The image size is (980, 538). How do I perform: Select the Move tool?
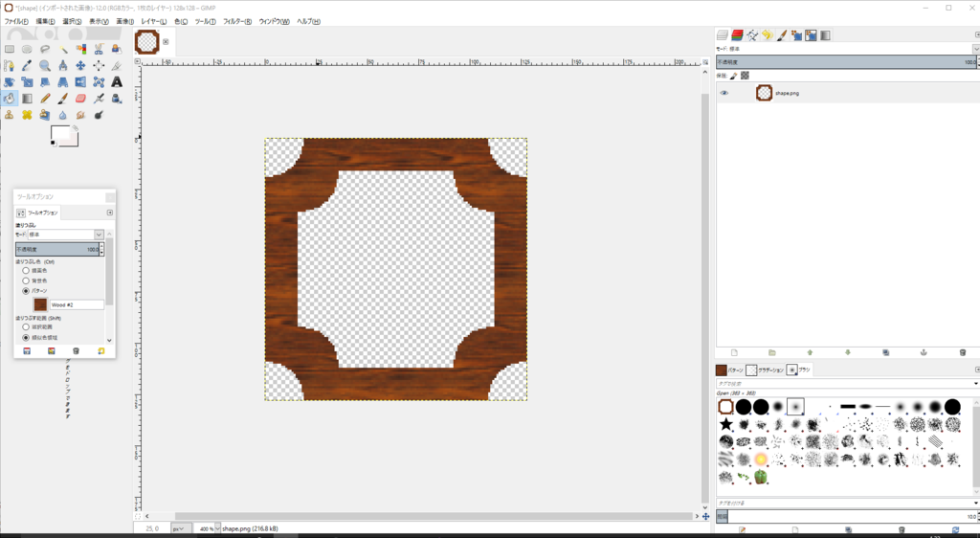(x=80, y=66)
